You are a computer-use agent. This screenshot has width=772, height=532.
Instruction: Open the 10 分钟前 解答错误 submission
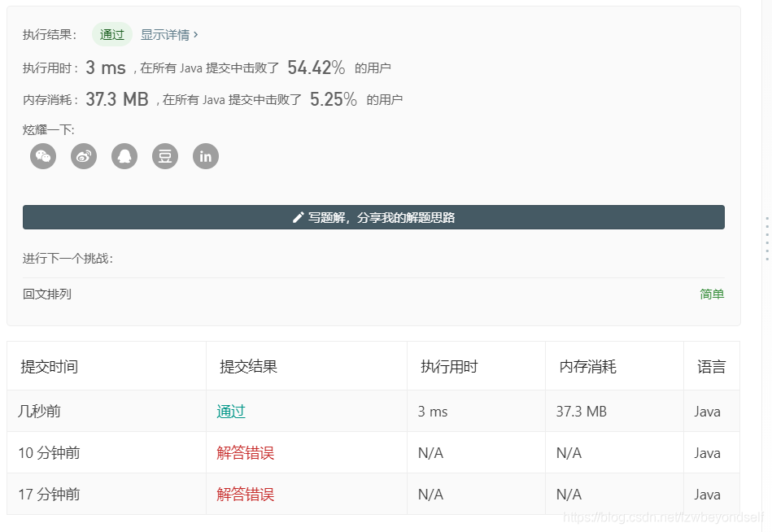(245, 453)
